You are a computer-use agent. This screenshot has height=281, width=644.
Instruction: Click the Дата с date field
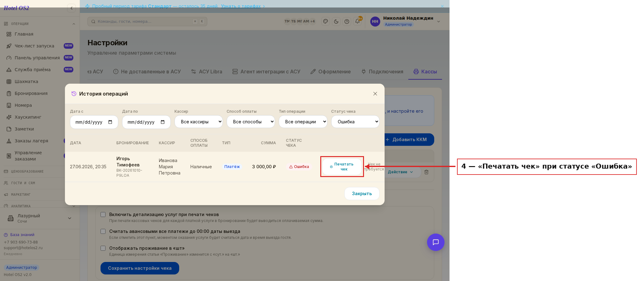click(94, 122)
